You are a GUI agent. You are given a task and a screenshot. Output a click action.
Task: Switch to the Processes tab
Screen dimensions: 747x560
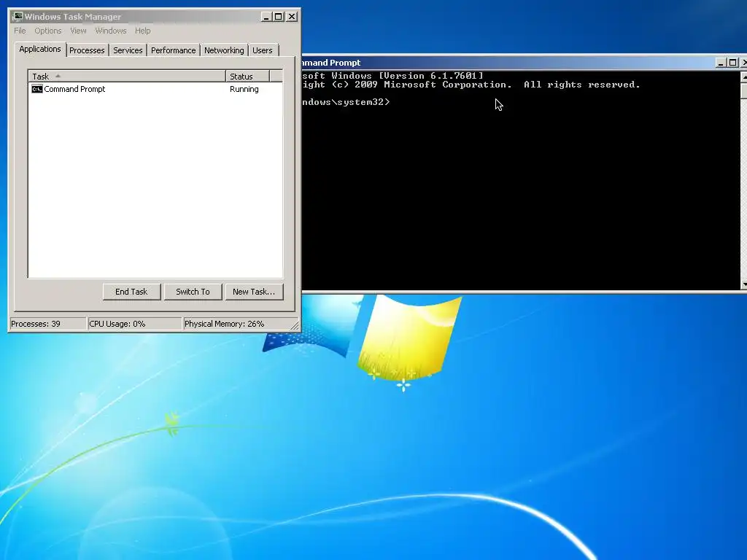tap(87, 50)
